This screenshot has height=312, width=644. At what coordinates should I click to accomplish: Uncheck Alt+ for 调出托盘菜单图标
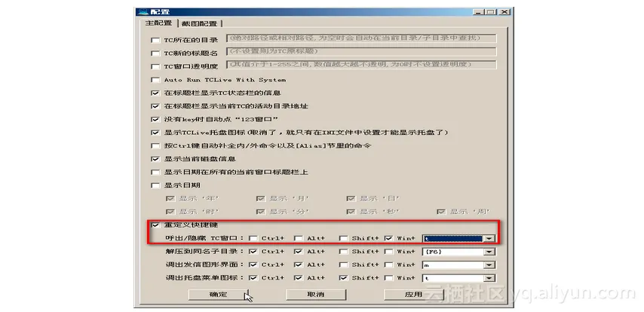click(299, 278)
